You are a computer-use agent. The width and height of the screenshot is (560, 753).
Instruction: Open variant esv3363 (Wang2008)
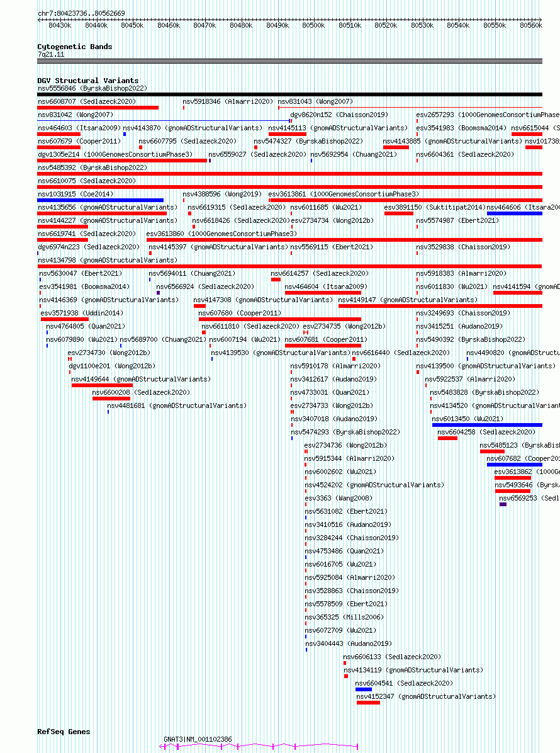tap(339, 499)
